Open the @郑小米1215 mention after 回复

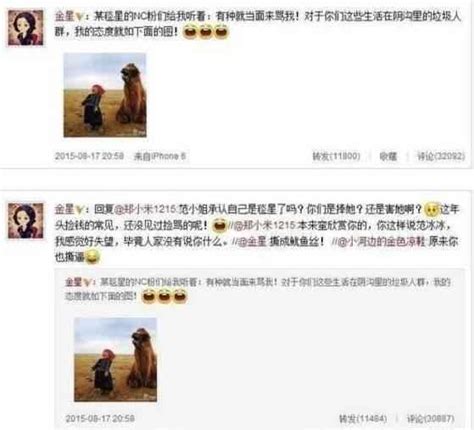coord(145,210)
